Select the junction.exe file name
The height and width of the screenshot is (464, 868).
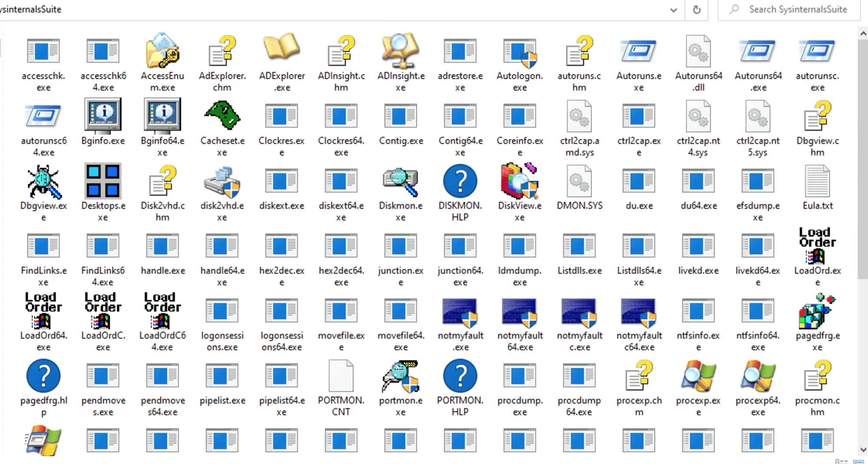point(401,276)
